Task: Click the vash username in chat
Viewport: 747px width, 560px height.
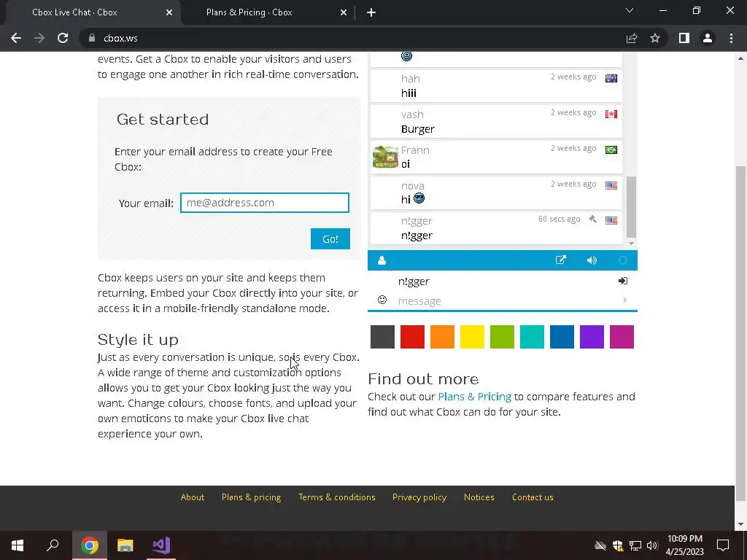Action: click(x=412, y=114)
